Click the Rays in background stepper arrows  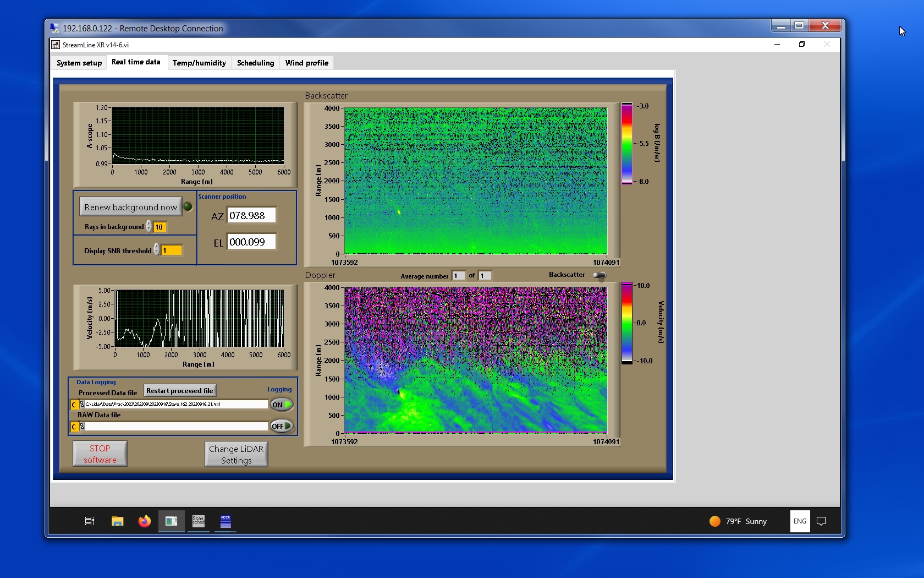149,226
